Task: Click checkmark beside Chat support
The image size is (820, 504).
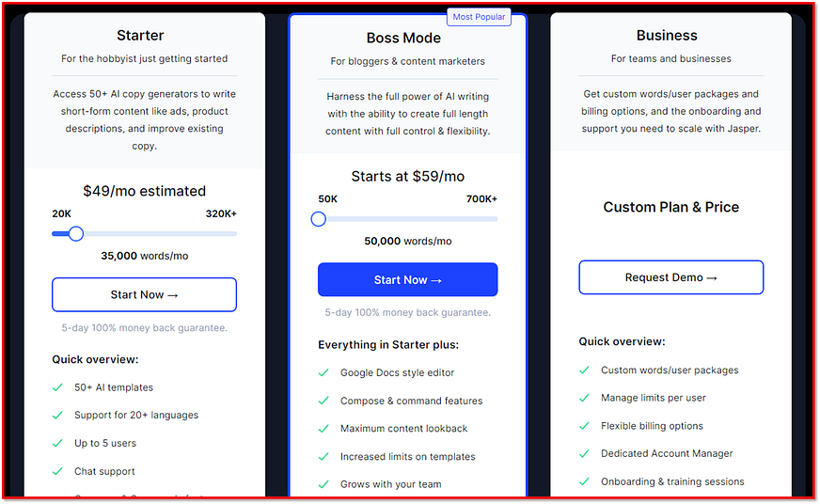Action: [58, 471]
